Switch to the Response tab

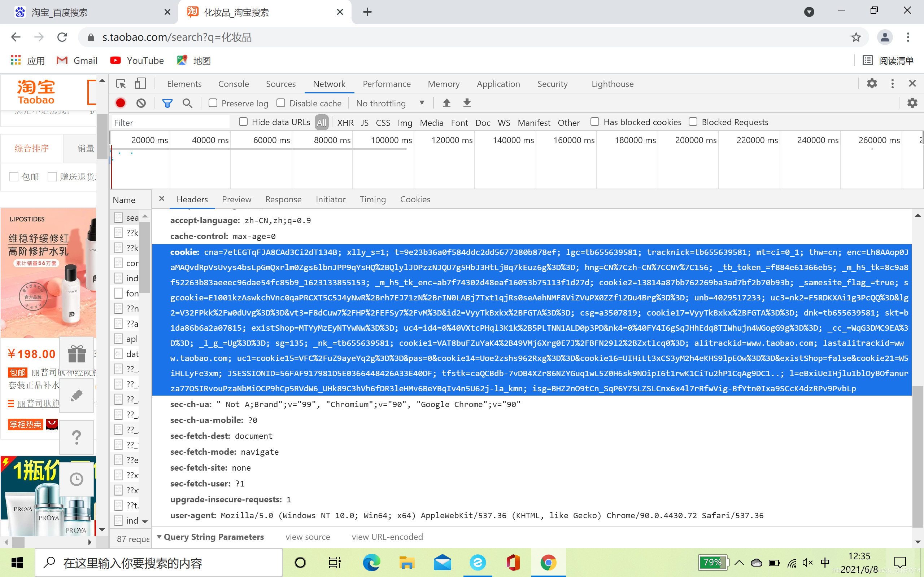click(x=283, y=199)
